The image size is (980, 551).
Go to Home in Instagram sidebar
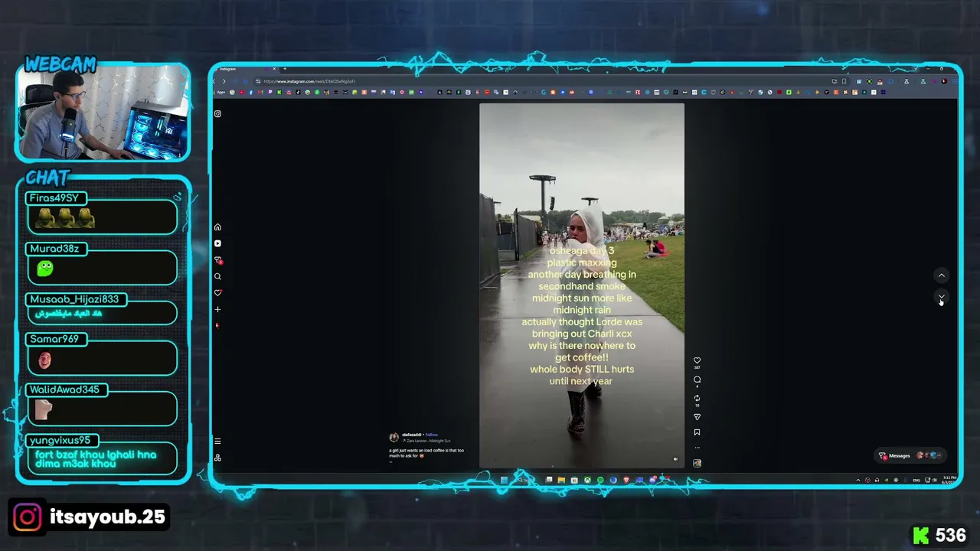point(217,227)
